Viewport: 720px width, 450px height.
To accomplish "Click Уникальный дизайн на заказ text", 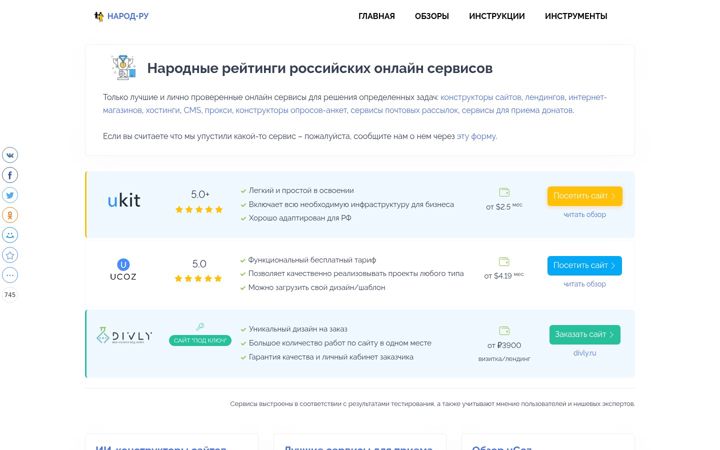I will 298,329.
